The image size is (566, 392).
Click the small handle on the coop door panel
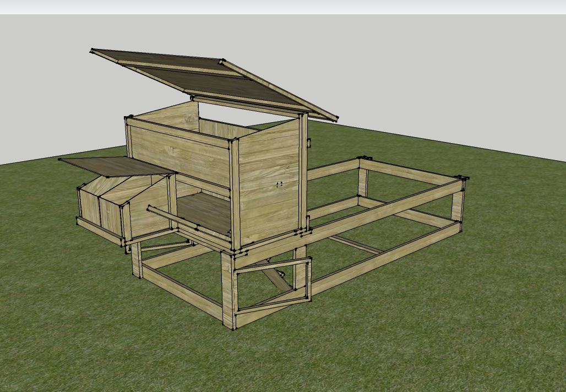coord(279,184)
